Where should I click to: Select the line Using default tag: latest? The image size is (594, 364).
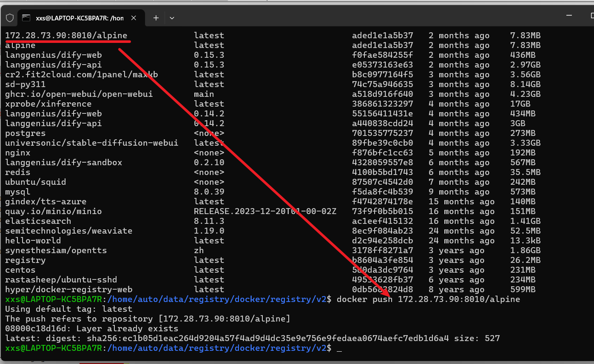tap(68, 309)
